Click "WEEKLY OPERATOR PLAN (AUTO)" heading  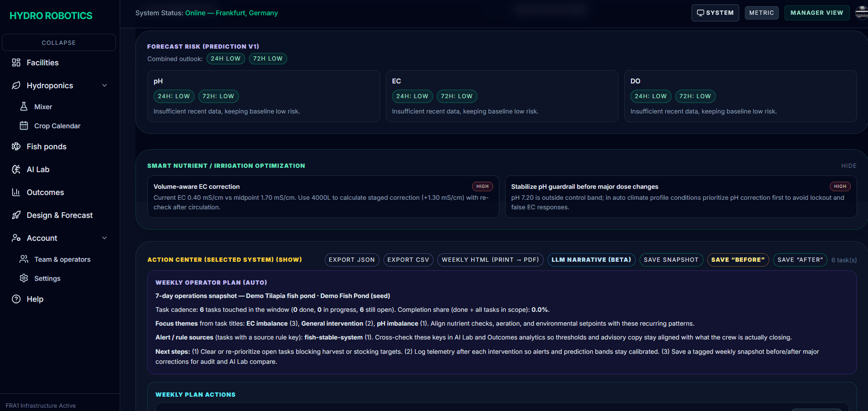pyautogui.click(x=211, y=283)
